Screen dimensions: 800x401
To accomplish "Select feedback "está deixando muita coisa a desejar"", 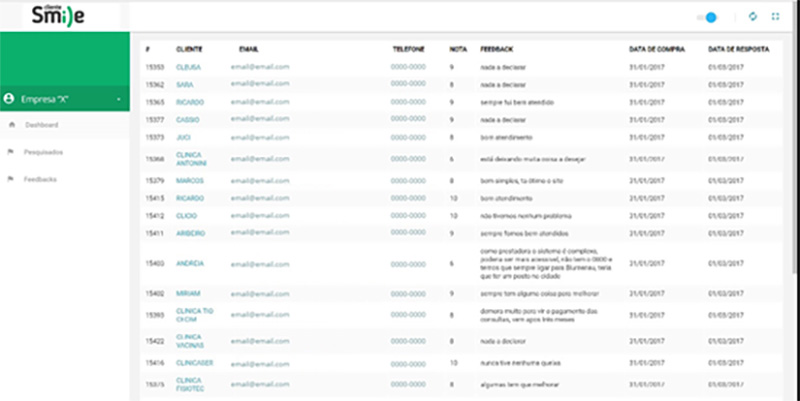I will pyautogui.click(x=533, y=159).
